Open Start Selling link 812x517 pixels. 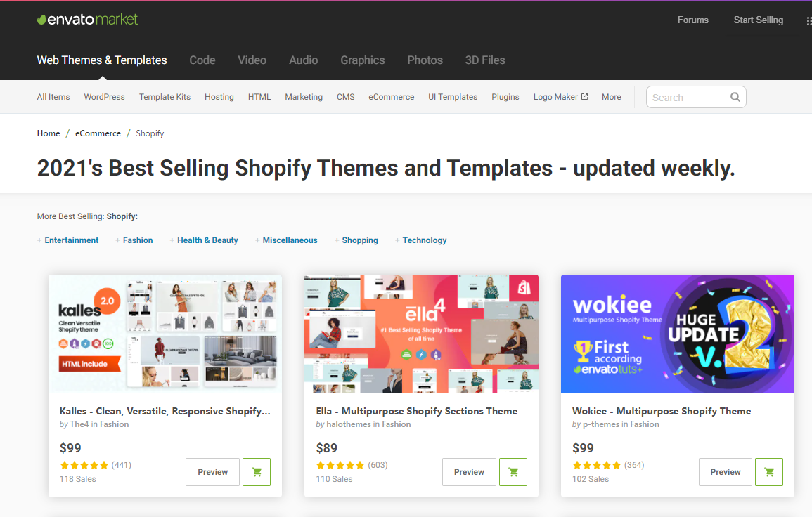[759, 20]
